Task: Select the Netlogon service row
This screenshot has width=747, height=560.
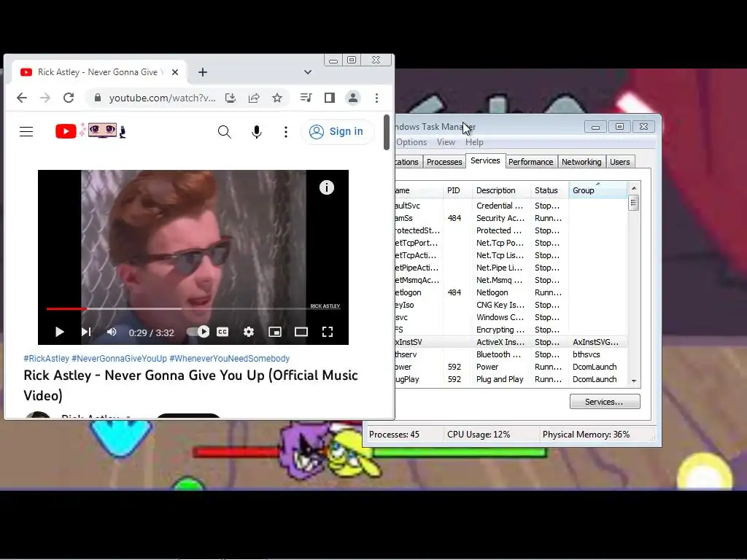Action: tap(510, 293)
